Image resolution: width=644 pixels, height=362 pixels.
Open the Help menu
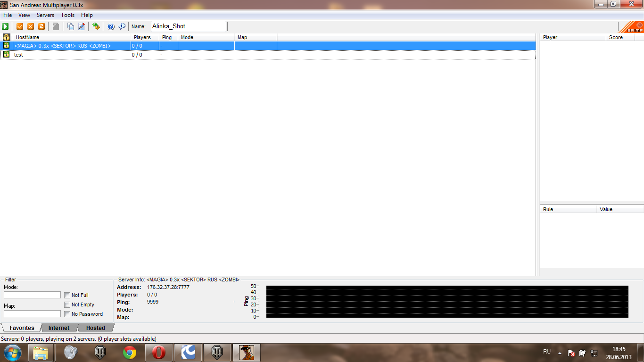tap(87, 15)
